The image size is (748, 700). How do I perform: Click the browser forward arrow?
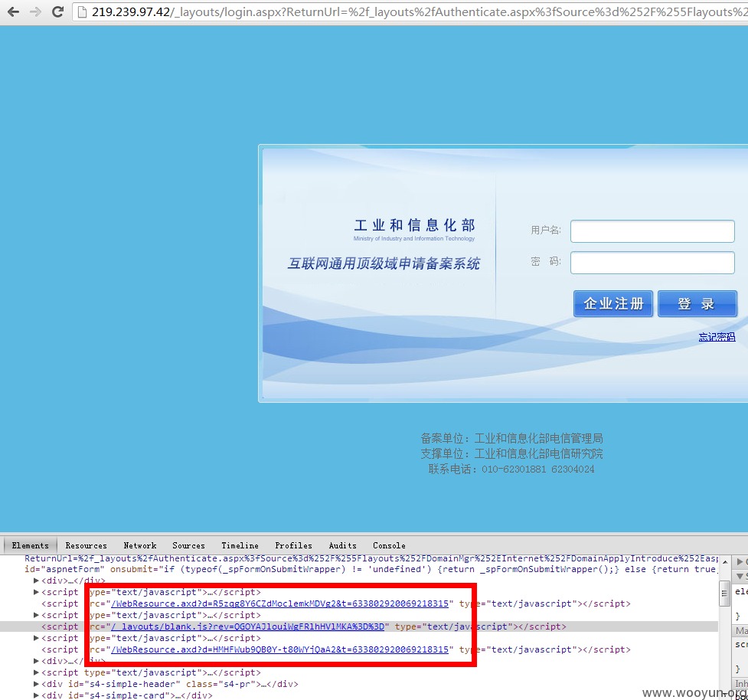(35, 11)
